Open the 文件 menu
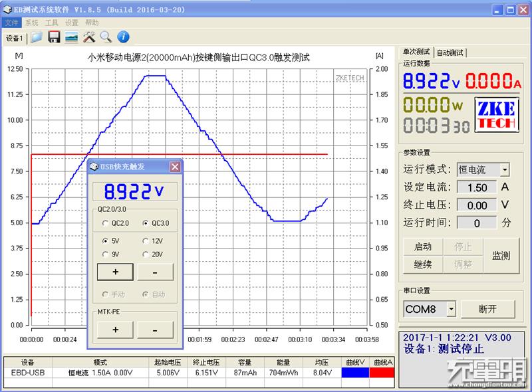Screen dimensions: 532x392 pyautogui.click(x=11, y=23)
